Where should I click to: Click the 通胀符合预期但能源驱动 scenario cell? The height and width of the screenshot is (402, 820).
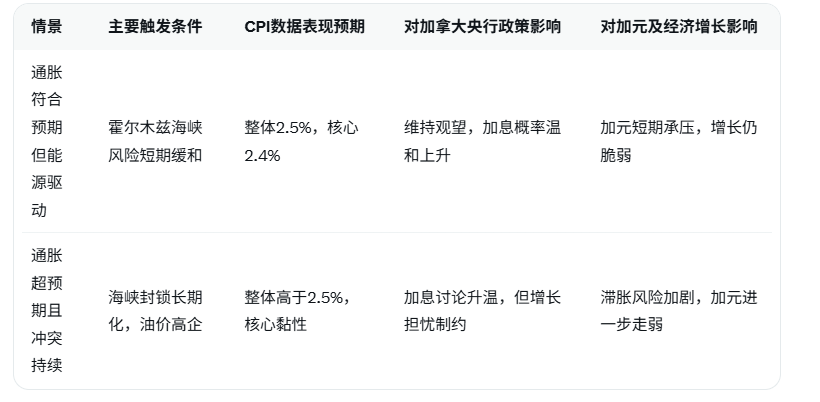pos(46,142)
